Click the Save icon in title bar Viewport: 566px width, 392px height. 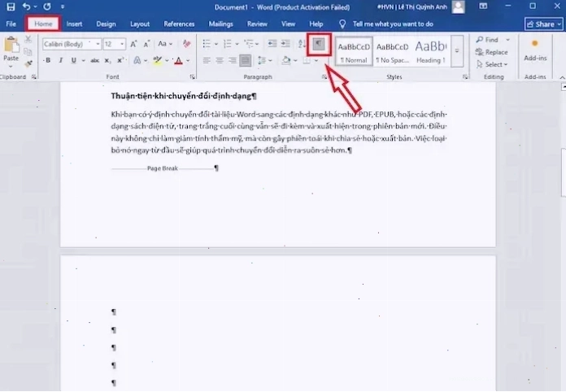click(x=11, y=7)
